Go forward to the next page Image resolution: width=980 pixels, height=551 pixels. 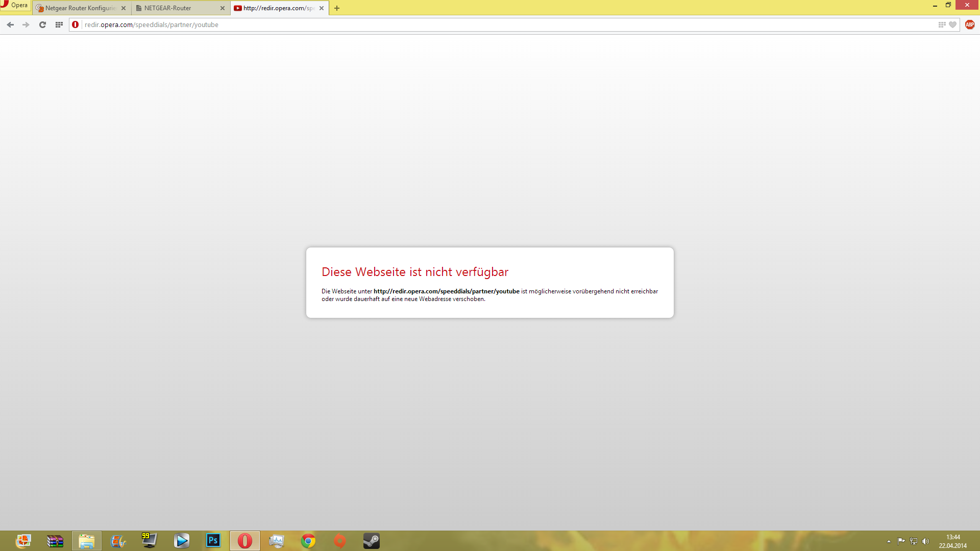(26, 24)
